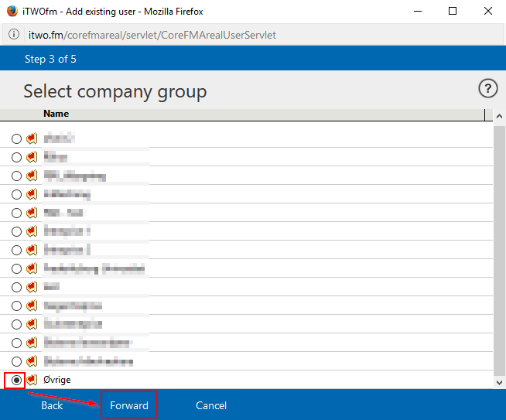Viewport: 506px width, 420px height.
Task: Click the Øvrige company group name
Action: pos(59,380)
